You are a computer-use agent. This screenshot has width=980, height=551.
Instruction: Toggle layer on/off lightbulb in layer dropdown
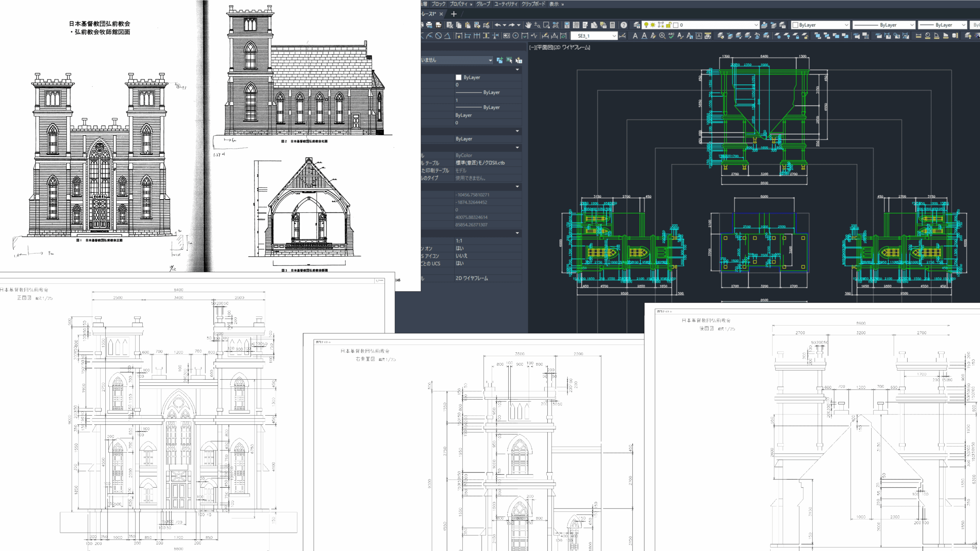pos(646,25)
